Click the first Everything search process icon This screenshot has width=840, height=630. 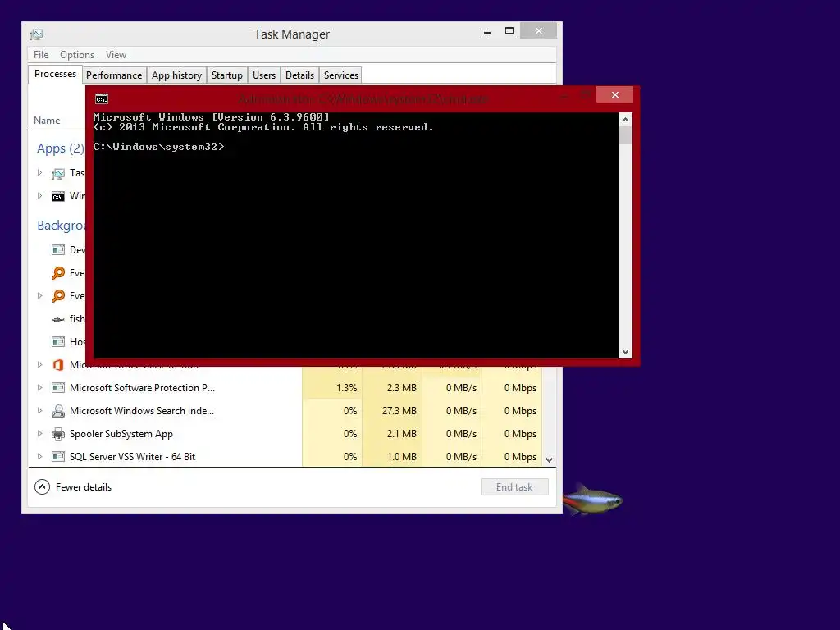coord(58,272)
